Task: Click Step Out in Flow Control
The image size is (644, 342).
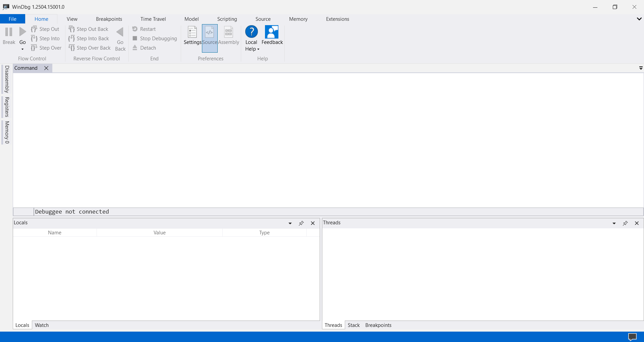Action: point(45,29)
